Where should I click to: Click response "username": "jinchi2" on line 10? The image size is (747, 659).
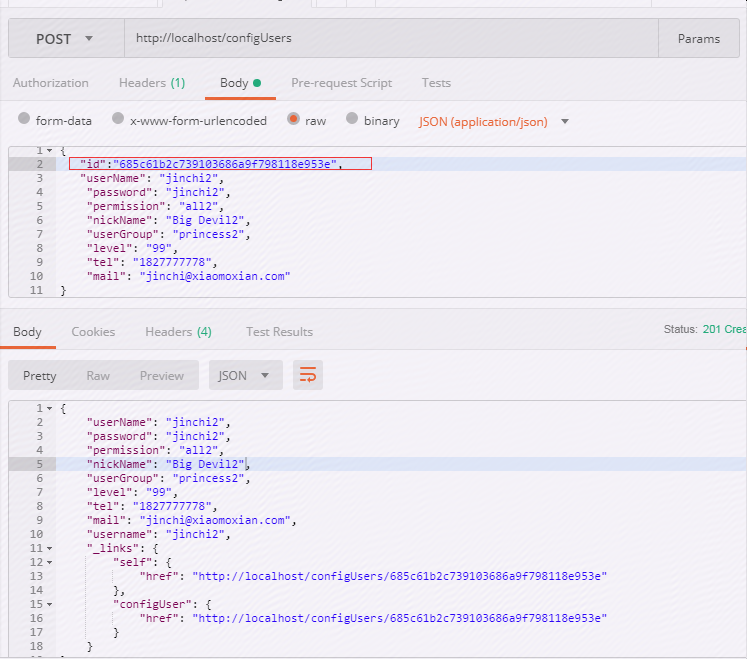point(159,534)
